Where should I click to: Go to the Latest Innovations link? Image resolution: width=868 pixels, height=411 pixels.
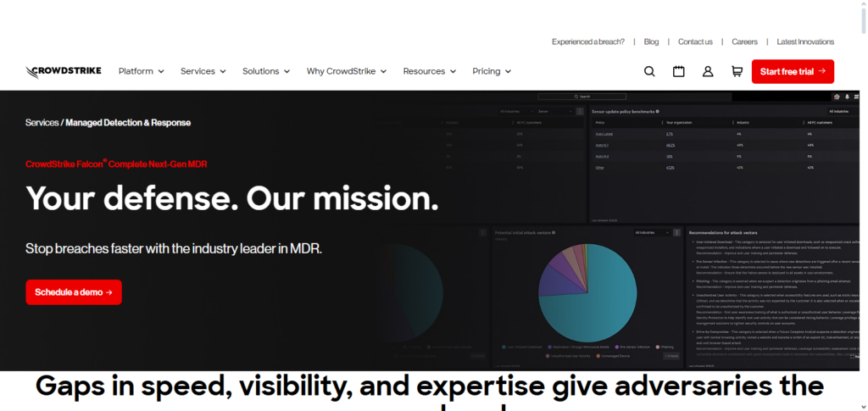click(x=805, y=42)
